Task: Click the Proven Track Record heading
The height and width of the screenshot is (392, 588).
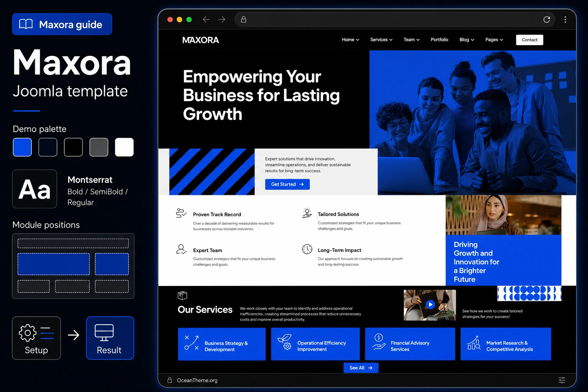Action: (x=217, y=214)
